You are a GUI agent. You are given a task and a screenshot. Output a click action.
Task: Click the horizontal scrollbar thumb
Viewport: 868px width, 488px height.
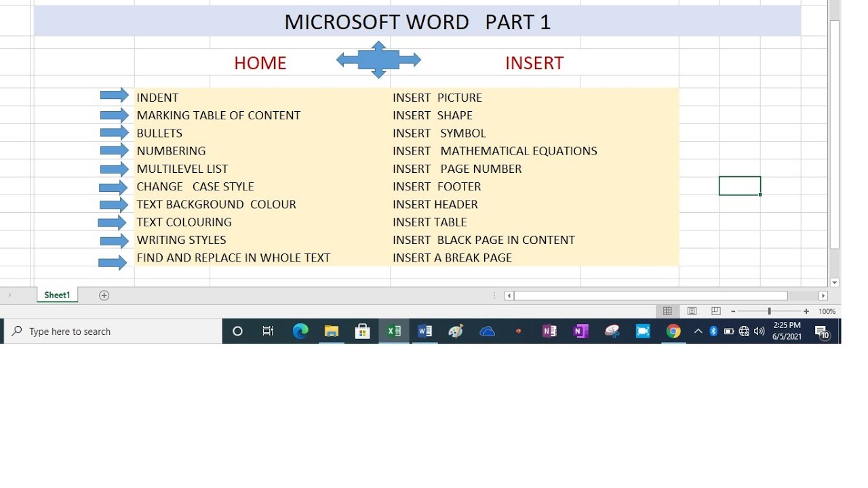click(651, 296)
